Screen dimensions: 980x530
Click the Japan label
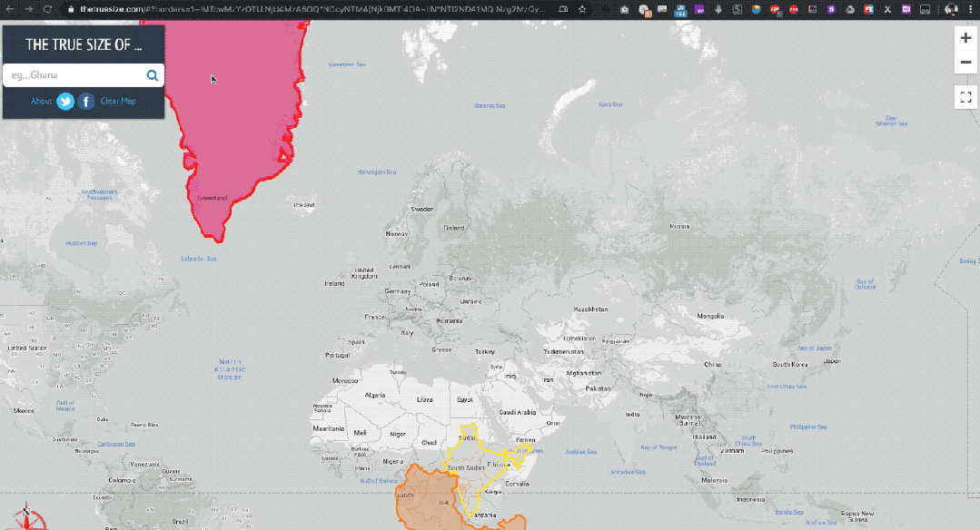pos(833,361)
